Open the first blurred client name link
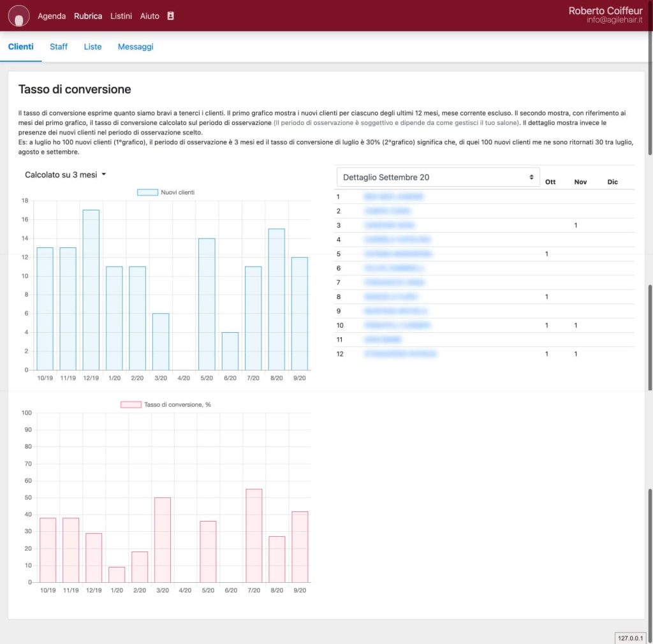Image resolution: width=653 pixels, height=644 pixels. [393, 197]
